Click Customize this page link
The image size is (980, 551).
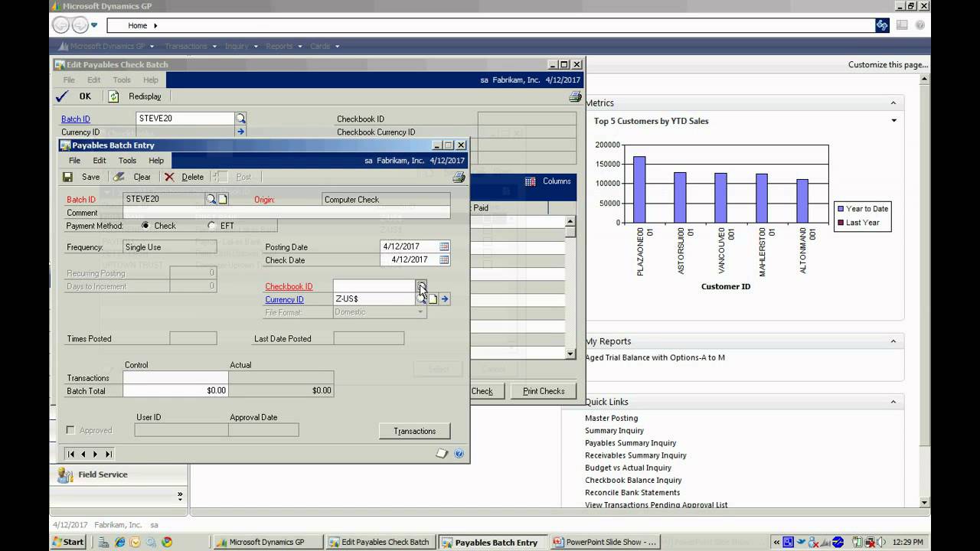(x=889, y=64)
